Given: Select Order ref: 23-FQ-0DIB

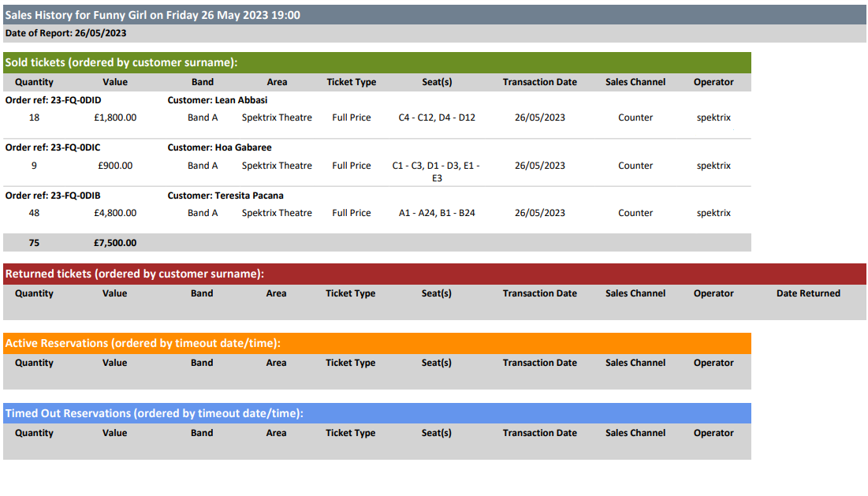Looking at the screenshot, I should [x=53, y=196].
